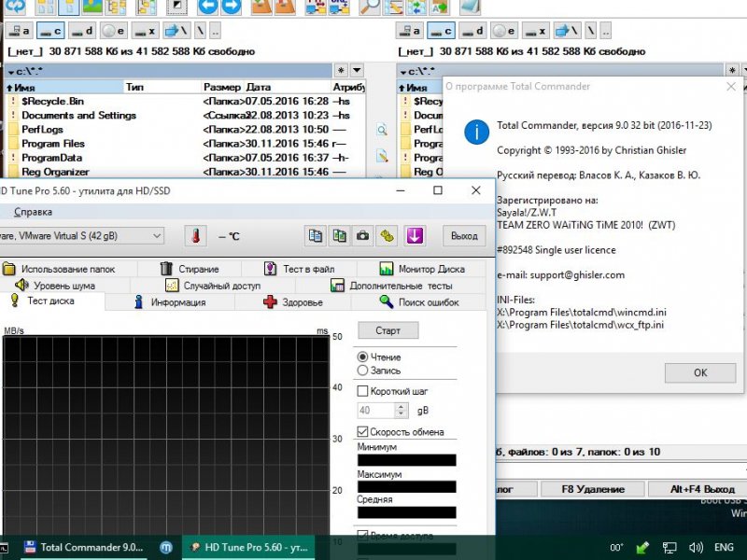This screenshot has height=560, width=747.
Task: Open left panel directory history arrow
Action: (357, 71)
